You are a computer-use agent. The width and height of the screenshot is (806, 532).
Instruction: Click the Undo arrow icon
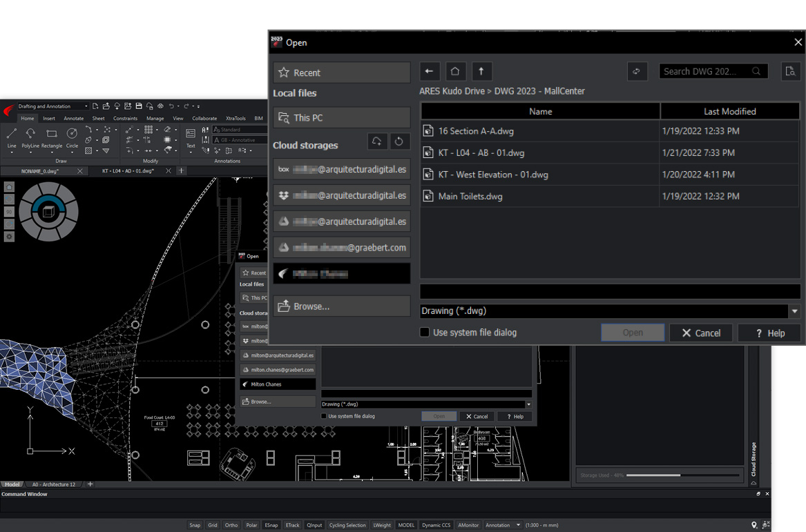pos(171,106)
